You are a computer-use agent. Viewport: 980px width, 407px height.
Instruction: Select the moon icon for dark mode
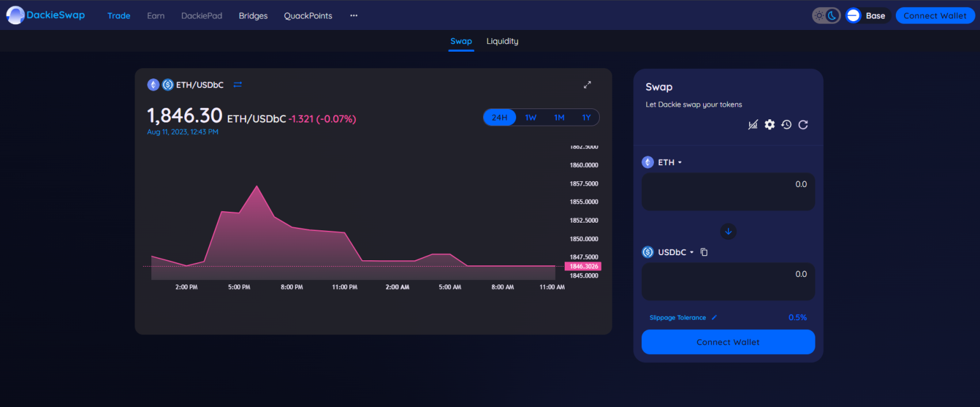tap(832, 15)
